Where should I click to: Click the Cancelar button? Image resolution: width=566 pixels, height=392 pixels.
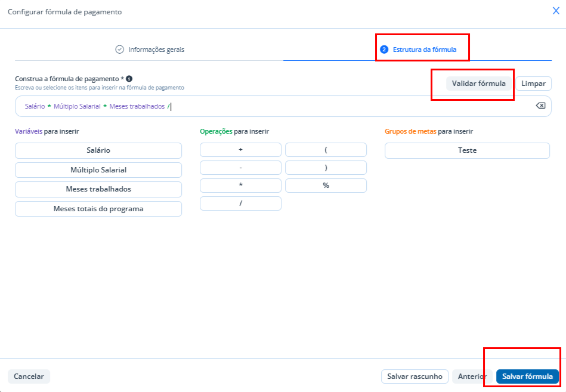coord(29,376)
